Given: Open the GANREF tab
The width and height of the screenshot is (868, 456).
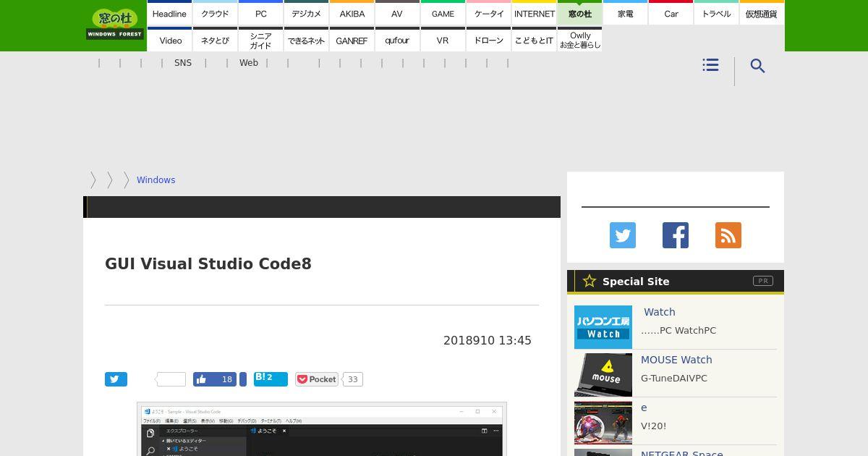Looking at the screenshot, I should 352,40.
